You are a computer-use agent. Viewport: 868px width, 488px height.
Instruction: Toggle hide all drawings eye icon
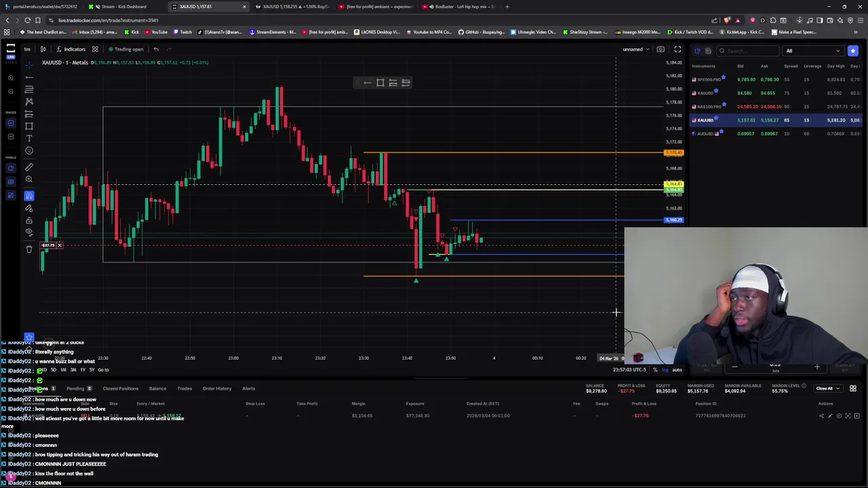coord(29,232)
